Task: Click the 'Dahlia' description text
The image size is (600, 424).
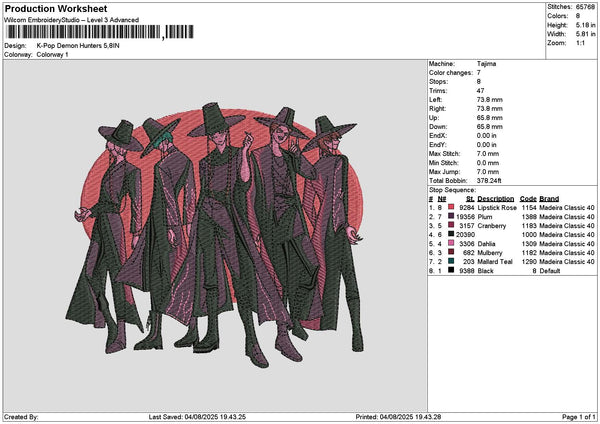Action: coord(486,244)
